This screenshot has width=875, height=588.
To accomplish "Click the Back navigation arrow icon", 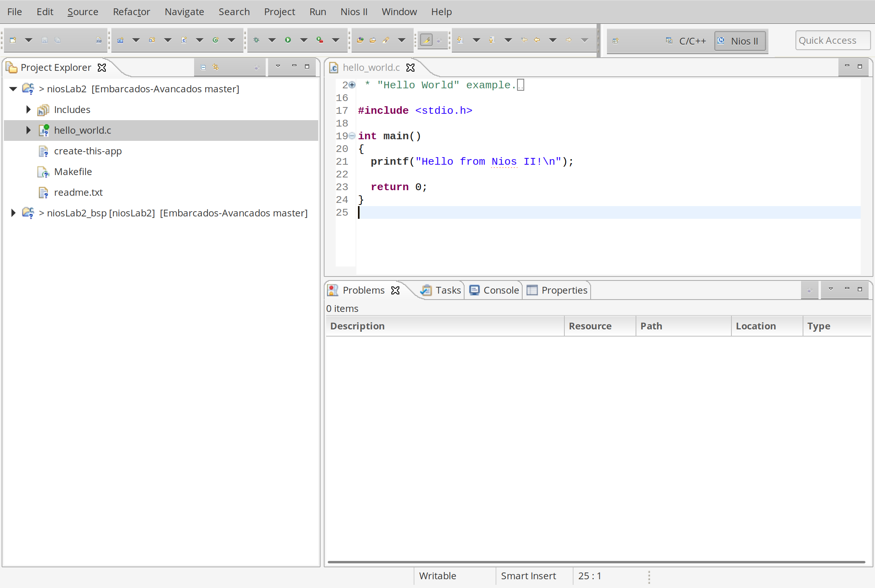I will coord(537,40).
